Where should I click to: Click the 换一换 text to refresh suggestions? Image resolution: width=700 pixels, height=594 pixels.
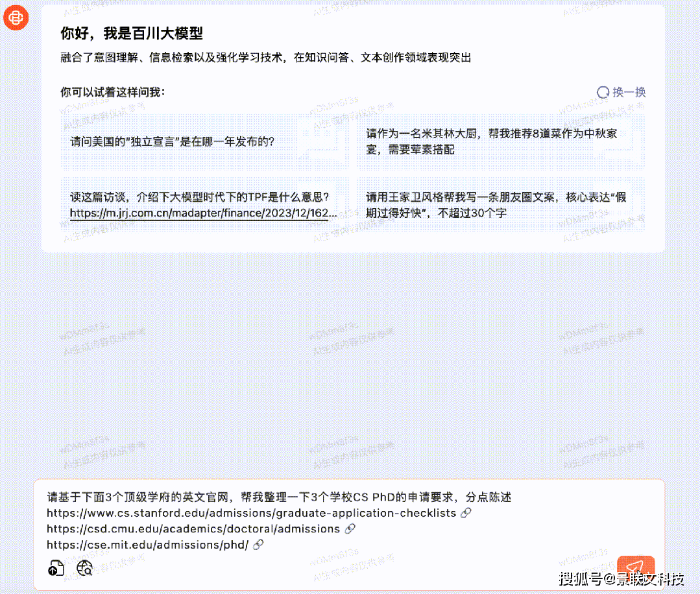tap(629, 92)
